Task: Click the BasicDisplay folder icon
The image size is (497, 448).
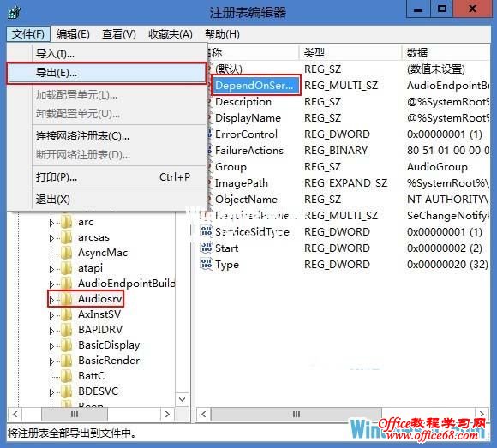Action: tap(66, 345)
